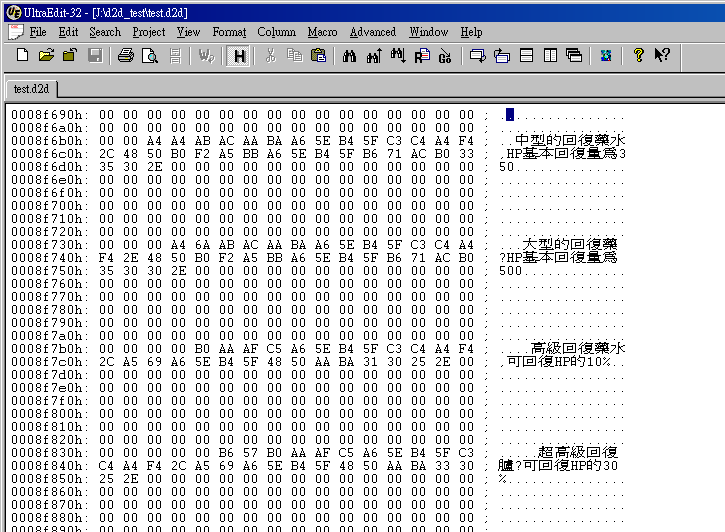Open Help question mark icon

(639, 55)
